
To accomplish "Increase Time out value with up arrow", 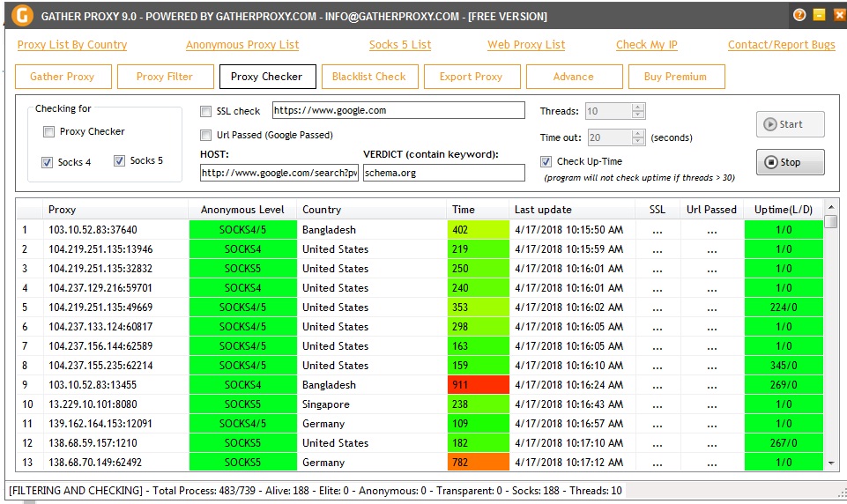I will (x=638, y=133).
